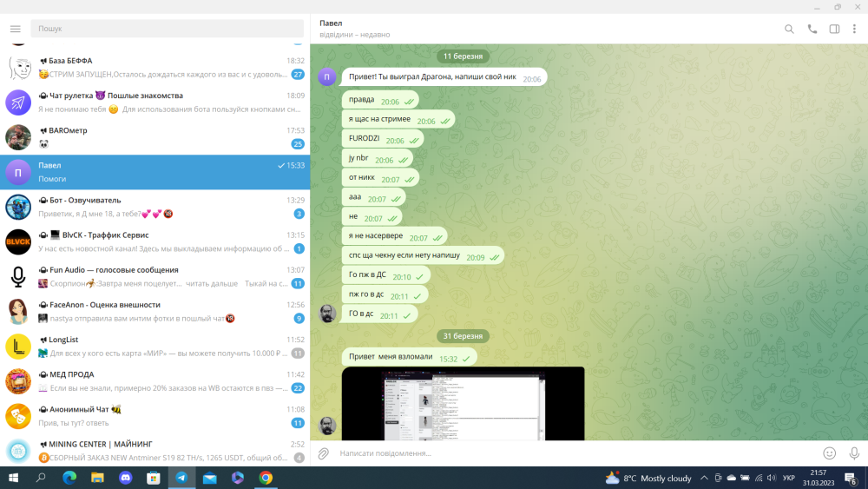Open the LongList channel
This screenshot has height=489, width=868.
(155, 347)
